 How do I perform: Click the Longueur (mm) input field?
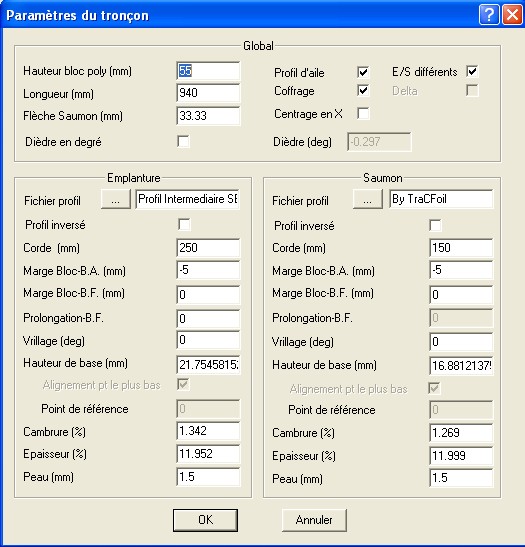click(208, 93)
